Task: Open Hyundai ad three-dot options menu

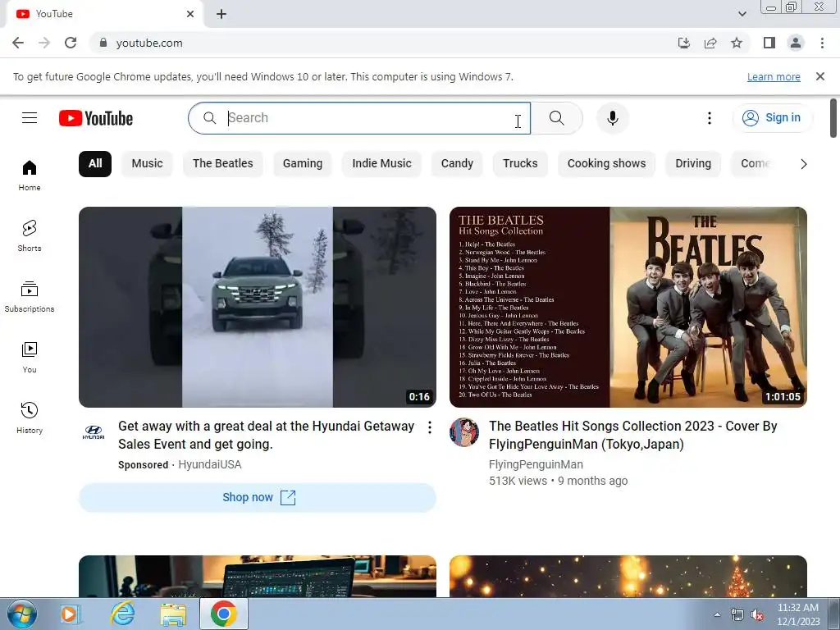Action: click(430, 427)
